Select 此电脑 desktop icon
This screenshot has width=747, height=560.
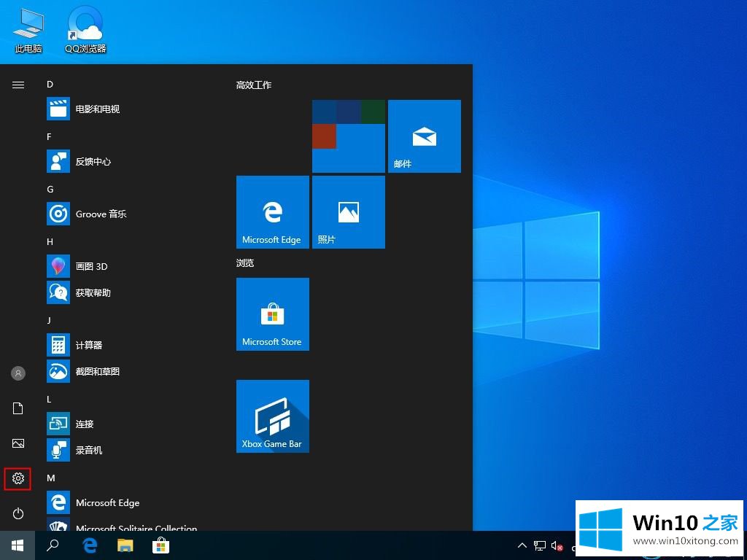click(28, 31)
